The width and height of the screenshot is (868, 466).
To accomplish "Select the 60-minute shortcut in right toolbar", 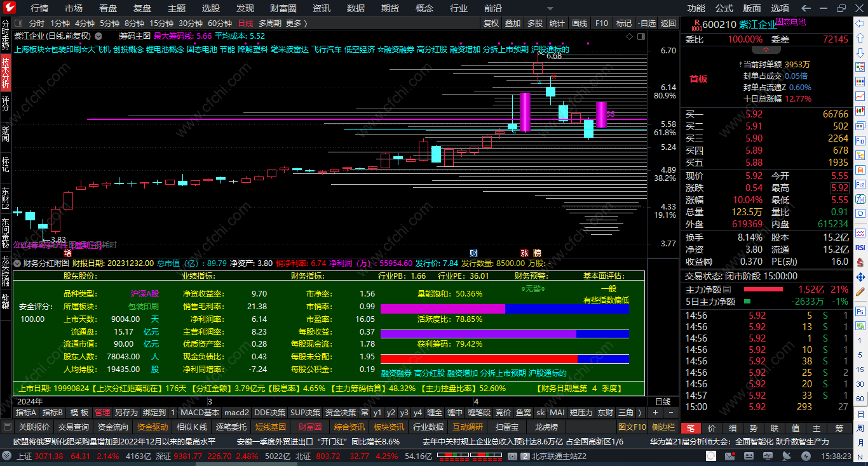I will (x=860, y=399).
